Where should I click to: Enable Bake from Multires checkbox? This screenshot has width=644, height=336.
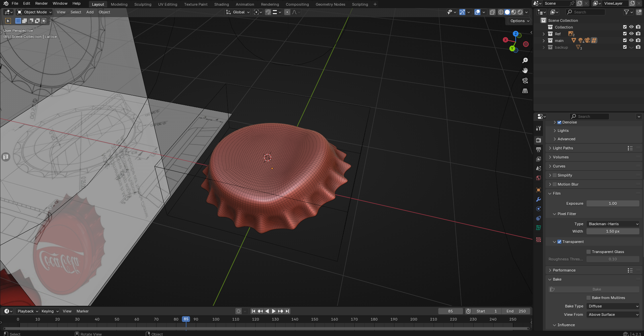pos(589,298)
